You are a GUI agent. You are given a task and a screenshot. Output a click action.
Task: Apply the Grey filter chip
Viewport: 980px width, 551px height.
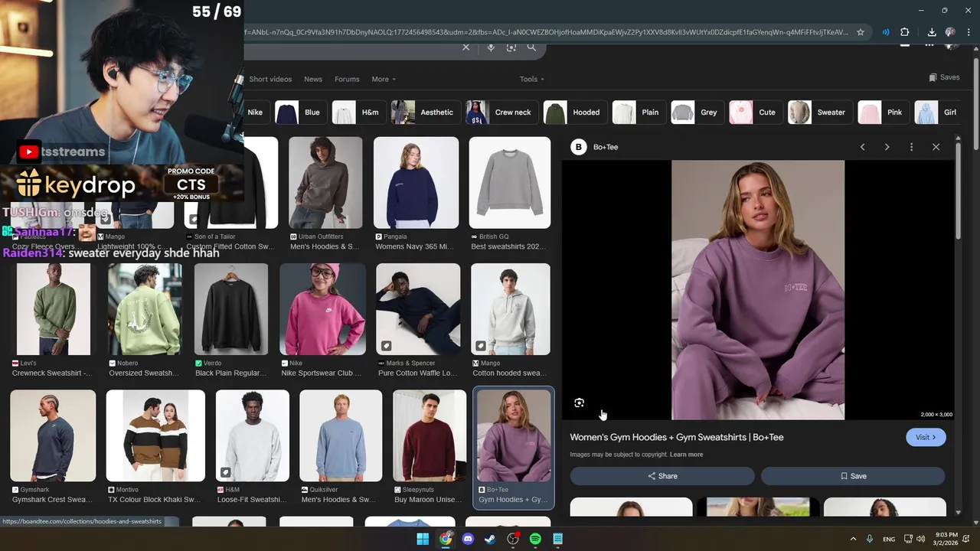tap(697, 112)
